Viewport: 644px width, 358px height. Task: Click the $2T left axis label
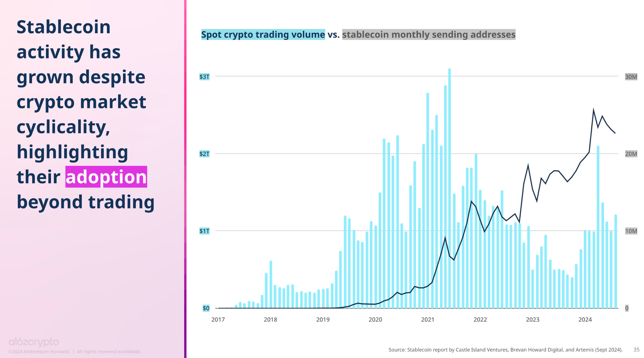204,154
